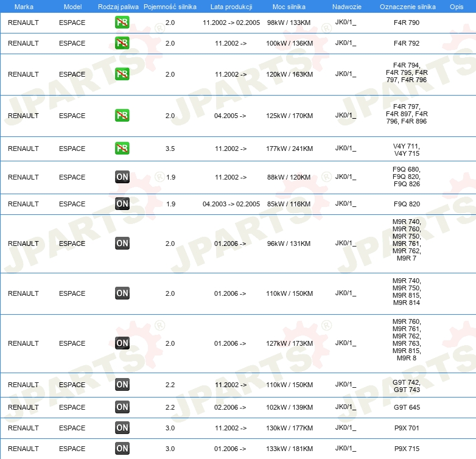Select production dates 11.2002 -> 02.2005
The width and height of the screenshot is (476, 459).
231,23
